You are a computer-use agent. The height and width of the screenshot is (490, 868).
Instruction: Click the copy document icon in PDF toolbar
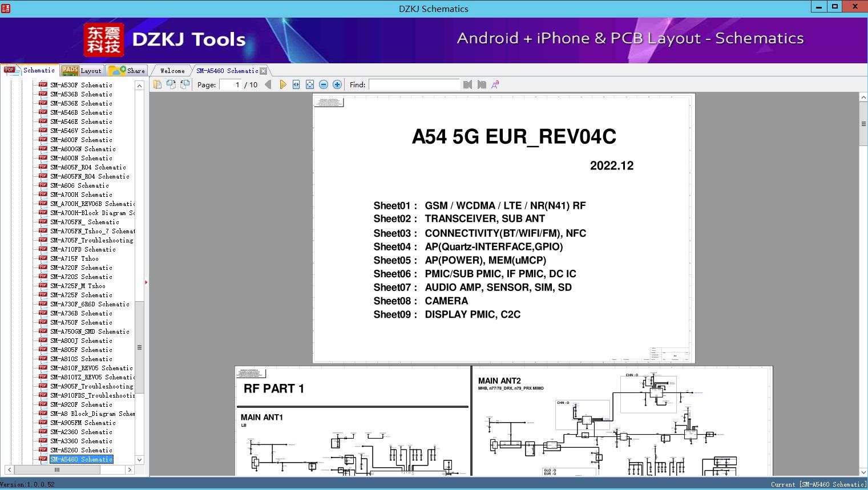[x=158, y=84]
